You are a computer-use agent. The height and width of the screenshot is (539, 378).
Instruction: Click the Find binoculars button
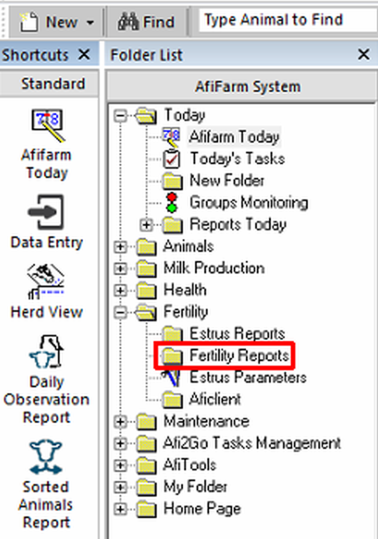pyautogui.click(x=147, y=22)
